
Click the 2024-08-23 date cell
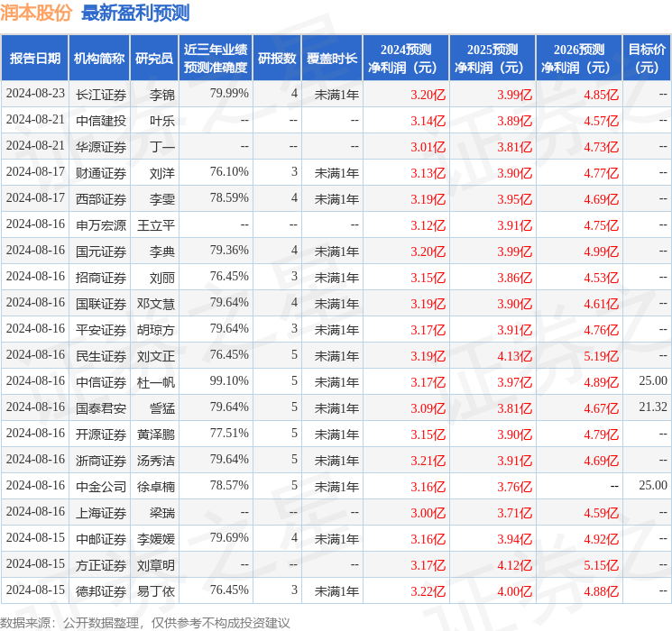click(35, 94)
